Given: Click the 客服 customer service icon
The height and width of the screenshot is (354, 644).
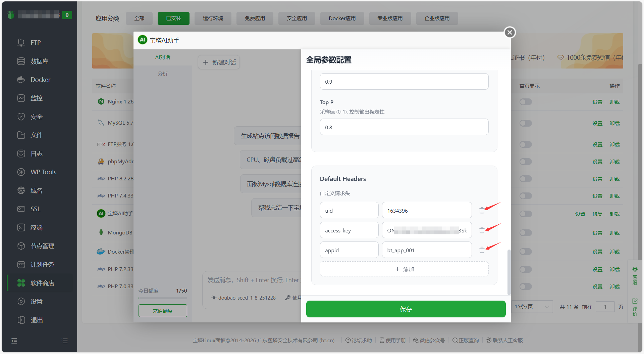Looking at the screenshot, I should 635,275.
